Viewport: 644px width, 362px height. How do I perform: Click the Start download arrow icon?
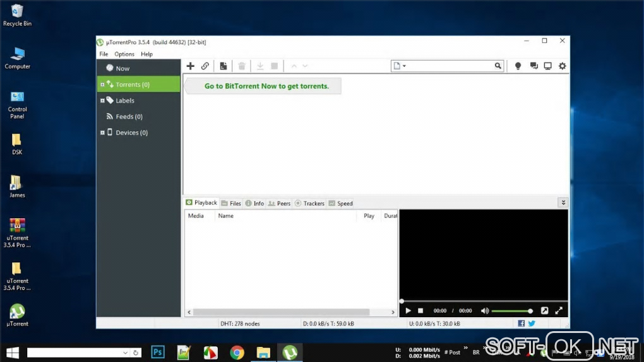260,66
